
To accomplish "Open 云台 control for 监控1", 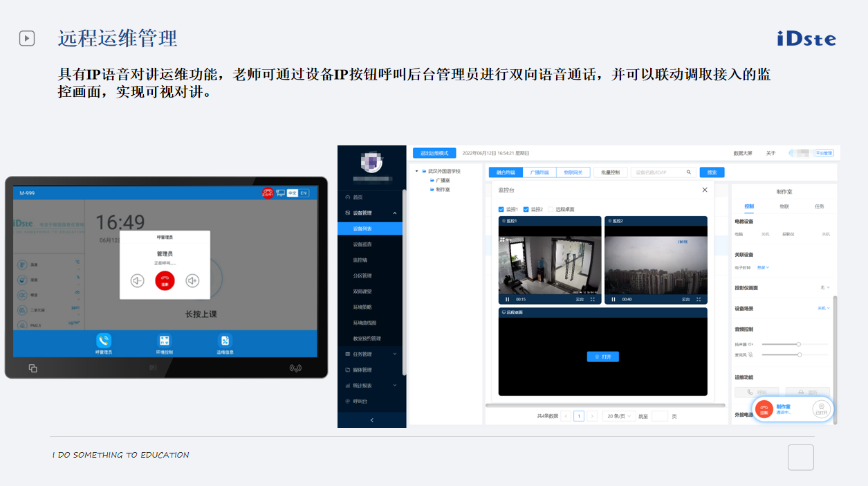I will tap(580, 299).
